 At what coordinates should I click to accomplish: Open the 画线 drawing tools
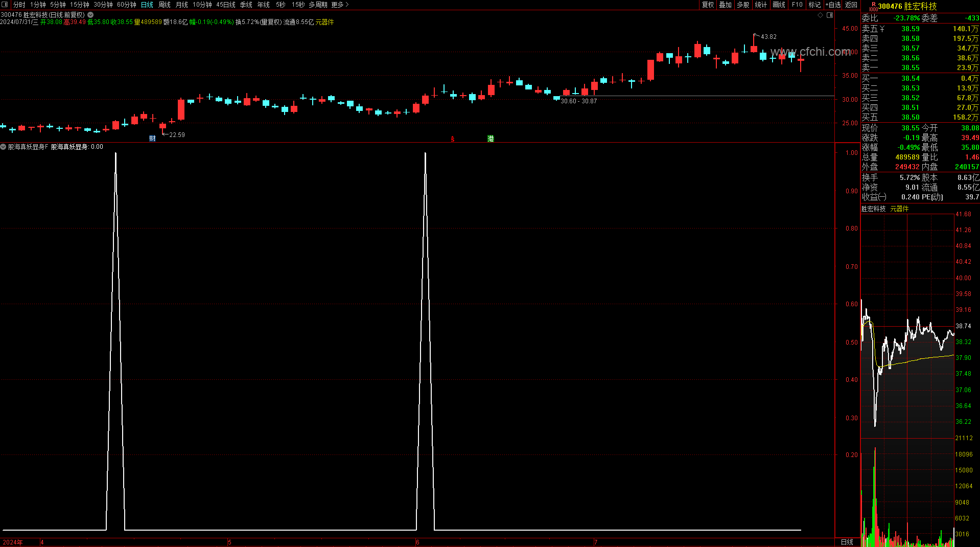[x=779, y=5]
